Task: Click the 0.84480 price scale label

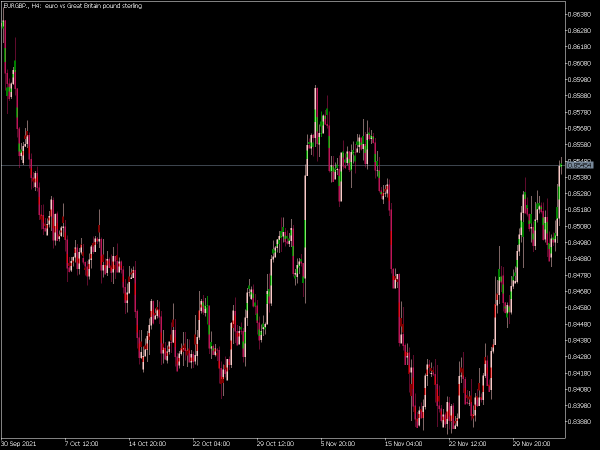Action: point(579,324)
